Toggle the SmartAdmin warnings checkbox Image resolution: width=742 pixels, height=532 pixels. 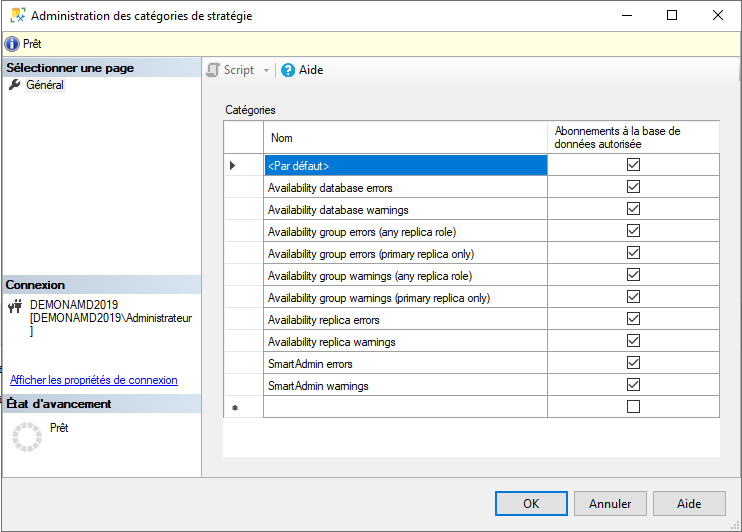click(632, 385)
